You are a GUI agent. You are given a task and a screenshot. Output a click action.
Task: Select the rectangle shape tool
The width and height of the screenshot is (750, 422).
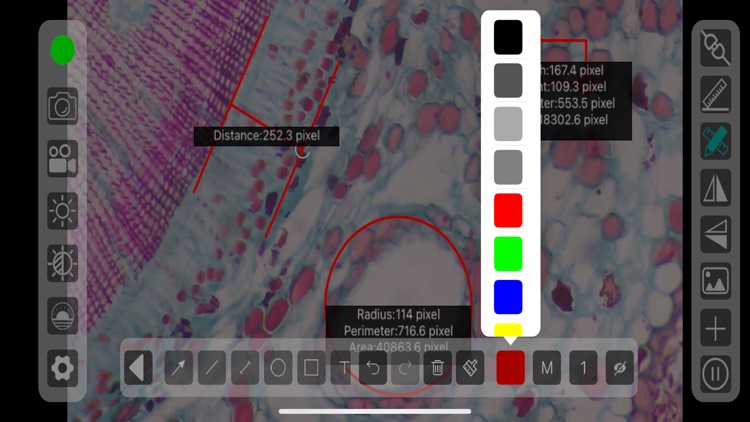click(x=311, y=367)
